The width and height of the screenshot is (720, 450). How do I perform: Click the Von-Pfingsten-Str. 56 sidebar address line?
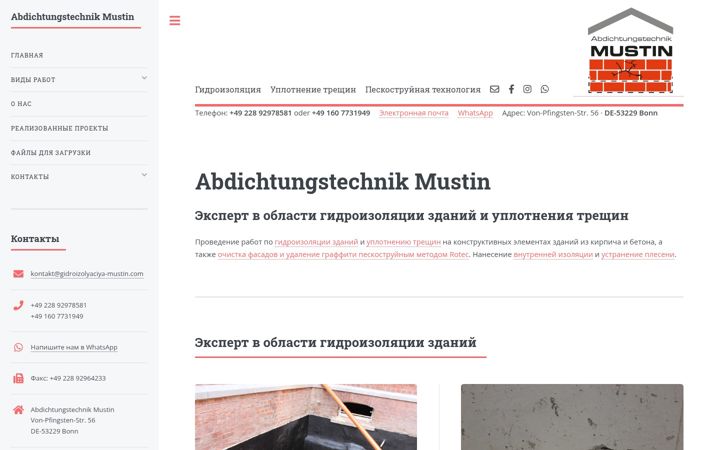63,420
